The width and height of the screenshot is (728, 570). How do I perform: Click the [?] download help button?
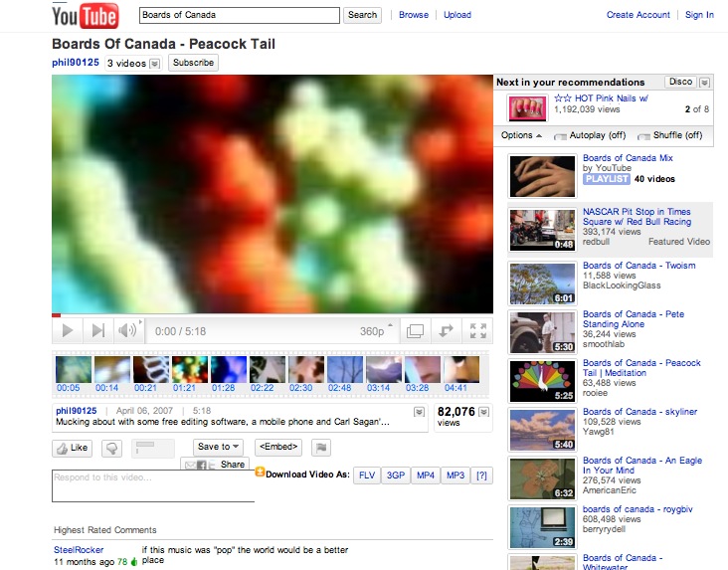click(x=481, y=475)
